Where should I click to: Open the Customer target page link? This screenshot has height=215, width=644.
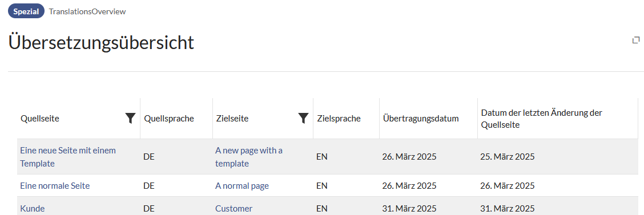click(234, 208)
